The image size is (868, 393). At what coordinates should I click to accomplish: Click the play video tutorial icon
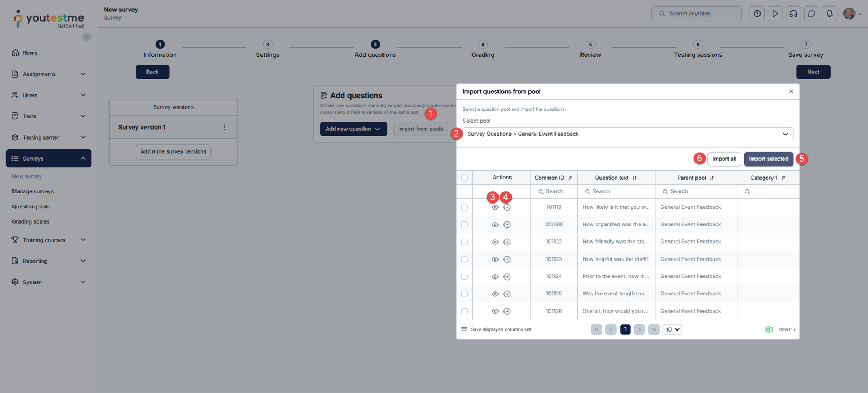pyautogui.click(x=775, y=14)
